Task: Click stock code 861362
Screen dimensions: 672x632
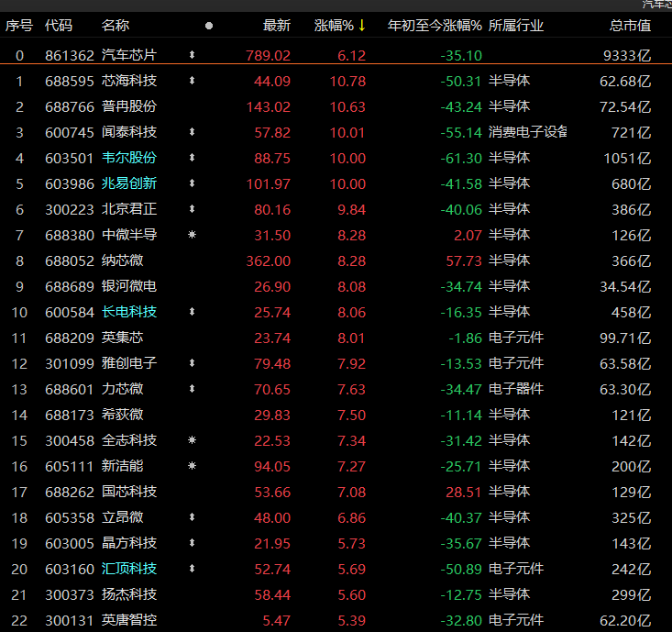Action: 70,55
